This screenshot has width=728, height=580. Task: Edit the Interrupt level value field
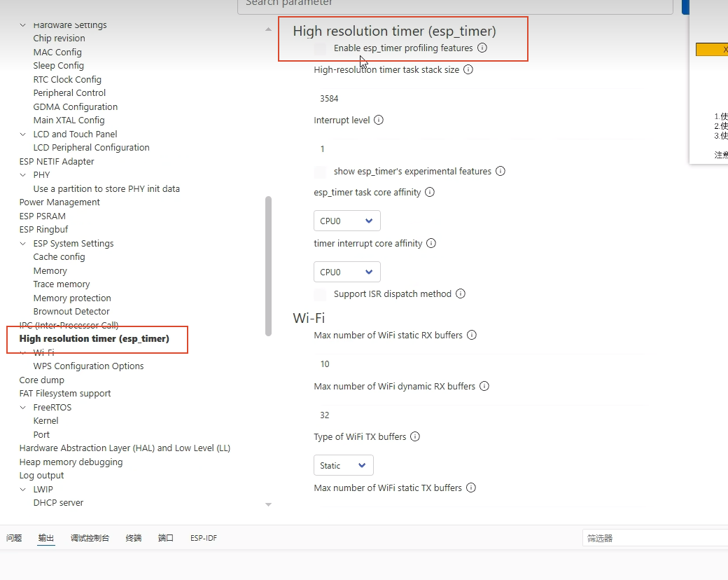coord(479,149)
